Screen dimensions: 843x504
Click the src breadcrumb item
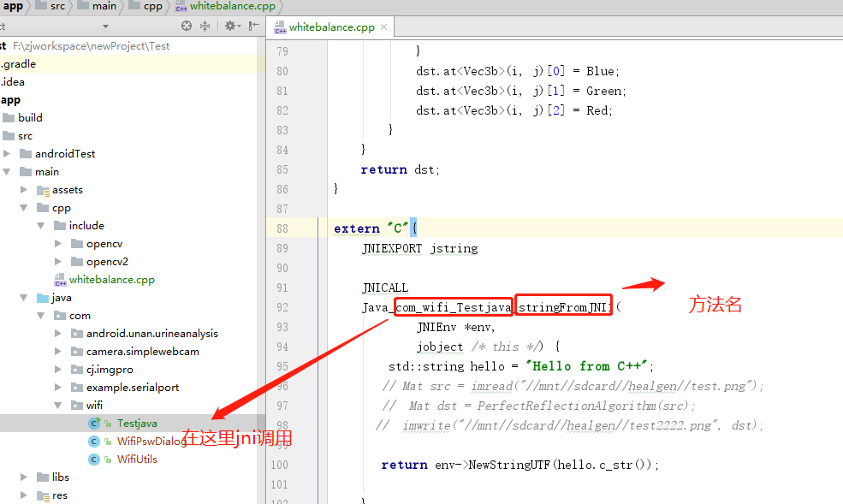50,6
